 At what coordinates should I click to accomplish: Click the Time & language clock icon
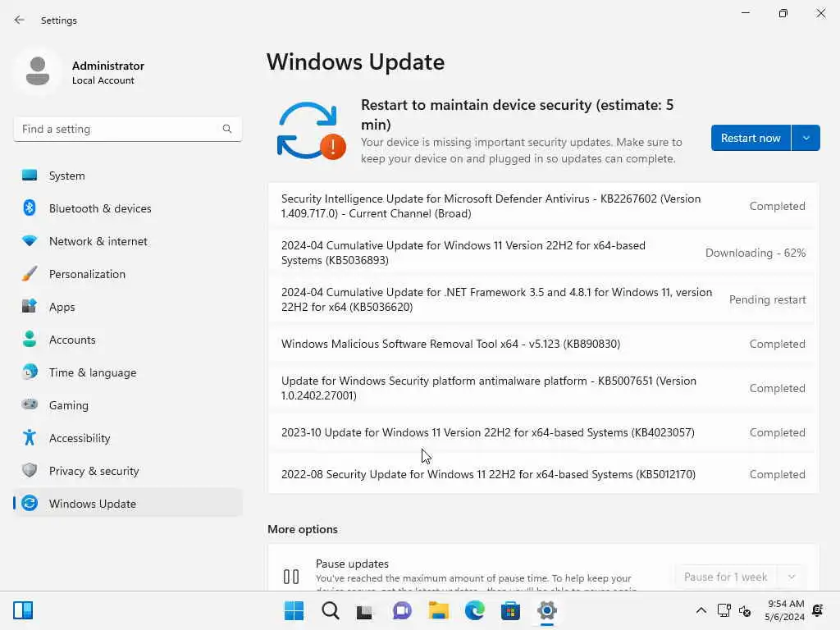(30, 372)
